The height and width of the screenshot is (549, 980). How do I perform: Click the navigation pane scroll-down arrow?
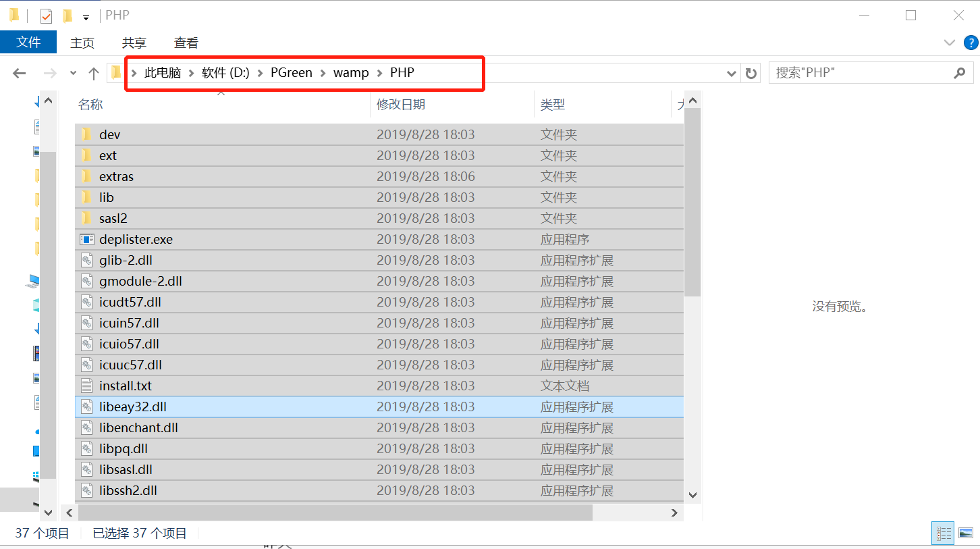[48, 513]
